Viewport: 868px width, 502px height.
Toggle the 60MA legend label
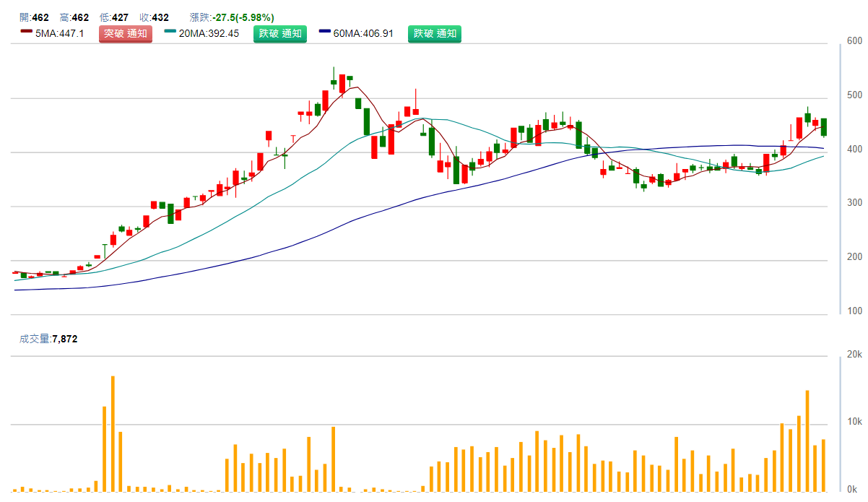point(363,33)
